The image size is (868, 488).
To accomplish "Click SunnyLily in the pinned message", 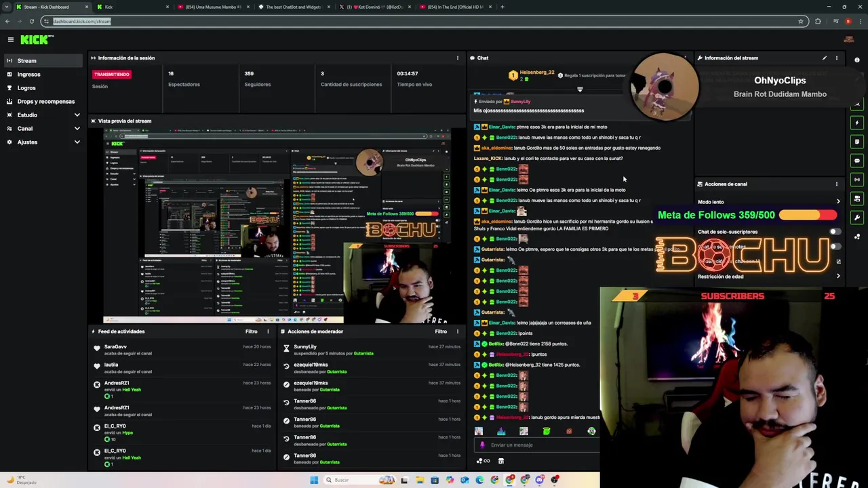I will (520, 102).
